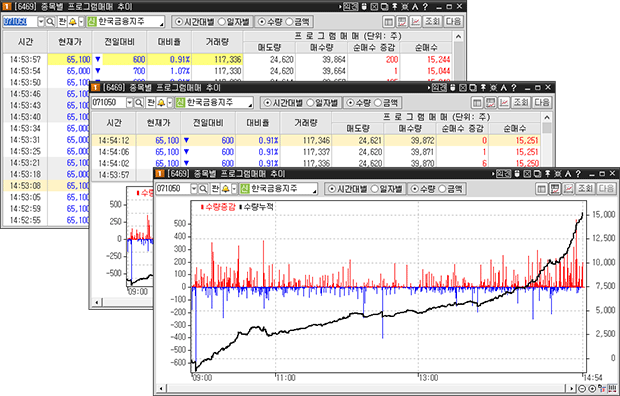Select table-plus-chart view icon in front window
Image resolution: width=620 pixels, height=396 pixels.
click(x=555, y=189)
